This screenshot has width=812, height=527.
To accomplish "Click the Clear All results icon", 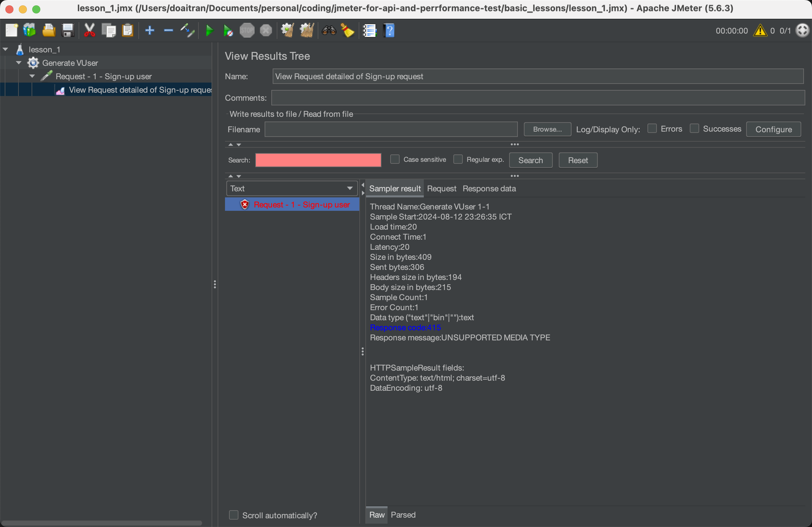I will [x=306, y=30].
